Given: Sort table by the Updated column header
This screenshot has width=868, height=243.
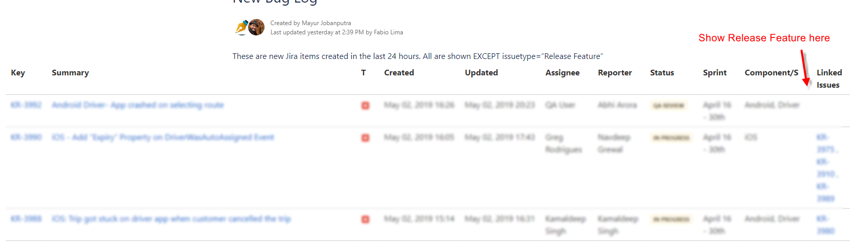Looking at the screenshot, I should point(481,73).
